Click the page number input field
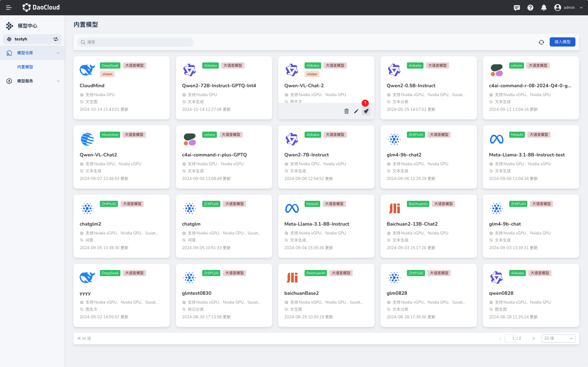 coord(510,339)
